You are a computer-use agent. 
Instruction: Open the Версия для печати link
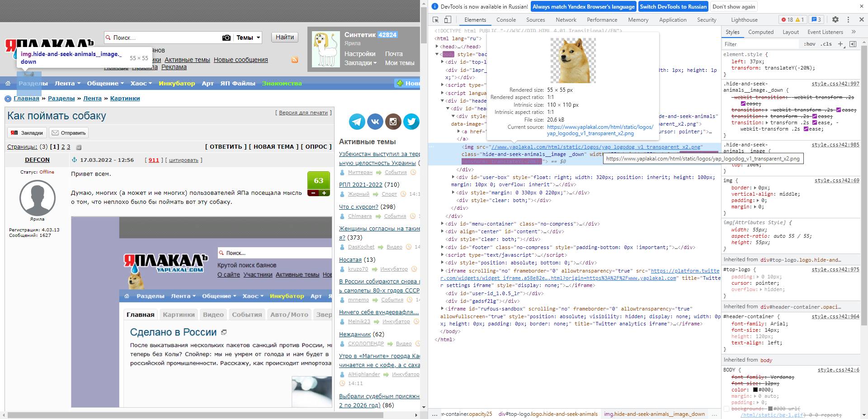[x=303, y=113]
